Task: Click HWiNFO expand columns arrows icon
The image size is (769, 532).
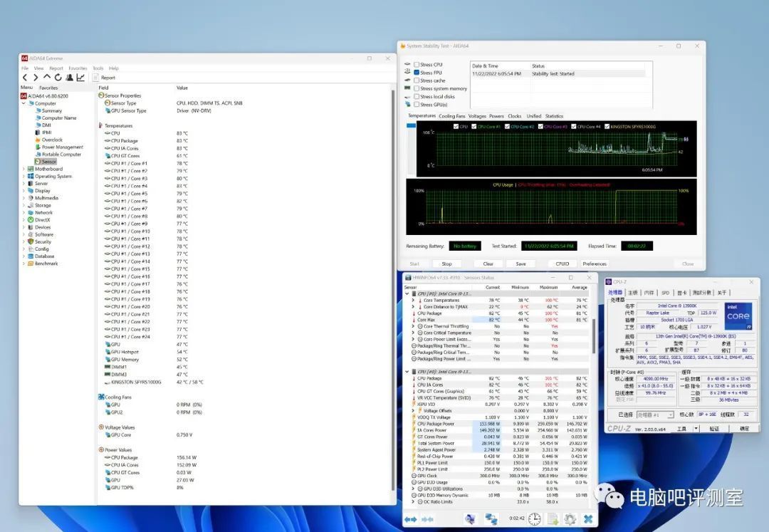Action: (411, 518)
